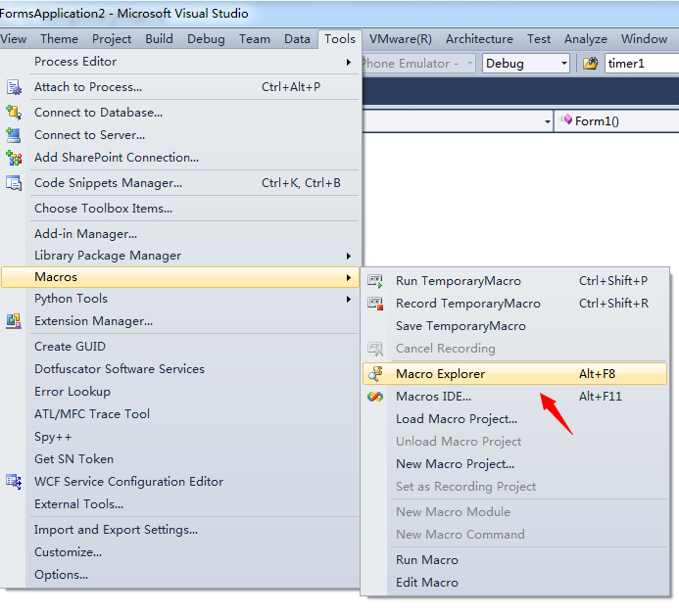Click the timer1 find input field

click(642, 64)
